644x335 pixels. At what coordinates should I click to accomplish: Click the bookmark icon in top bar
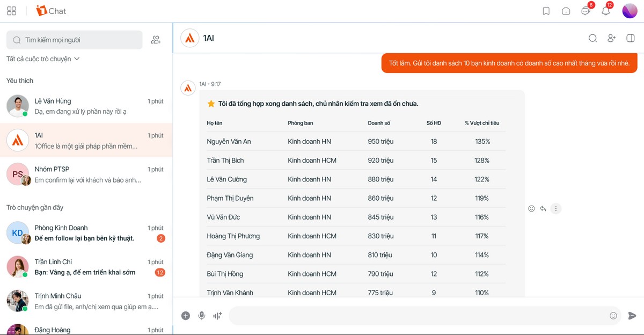click(x=546, y=11)
